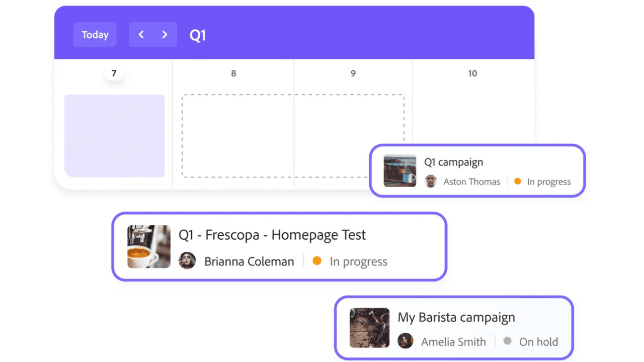The height and width of the screenshot is (362, 644).
Task: Click Brianna Coleman's avatar icon
Action: pyautogui.click(x=187, y=260)
